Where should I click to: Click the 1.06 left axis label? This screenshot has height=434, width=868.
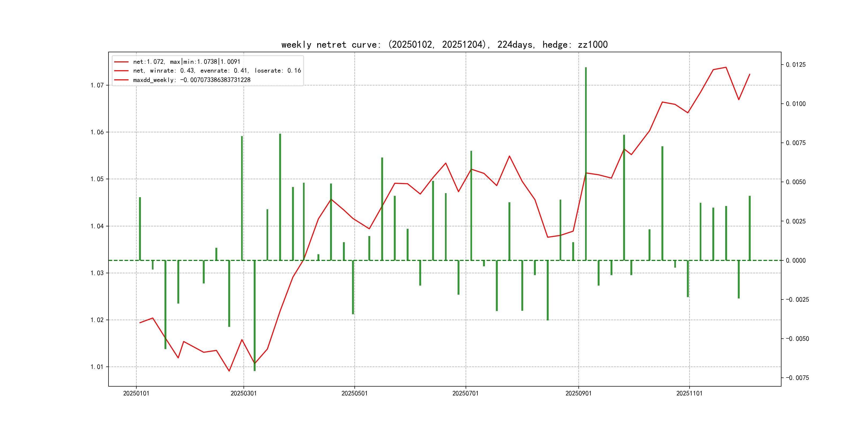click(x=97, y=132)
